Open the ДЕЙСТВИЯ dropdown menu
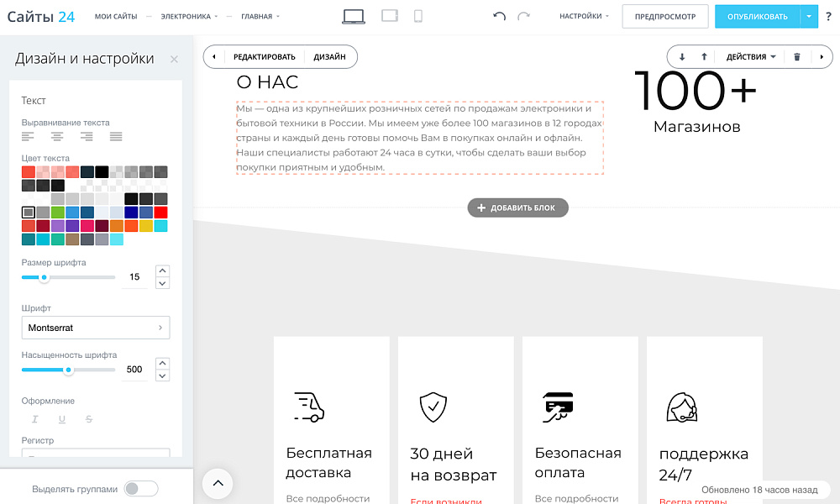 748,56
